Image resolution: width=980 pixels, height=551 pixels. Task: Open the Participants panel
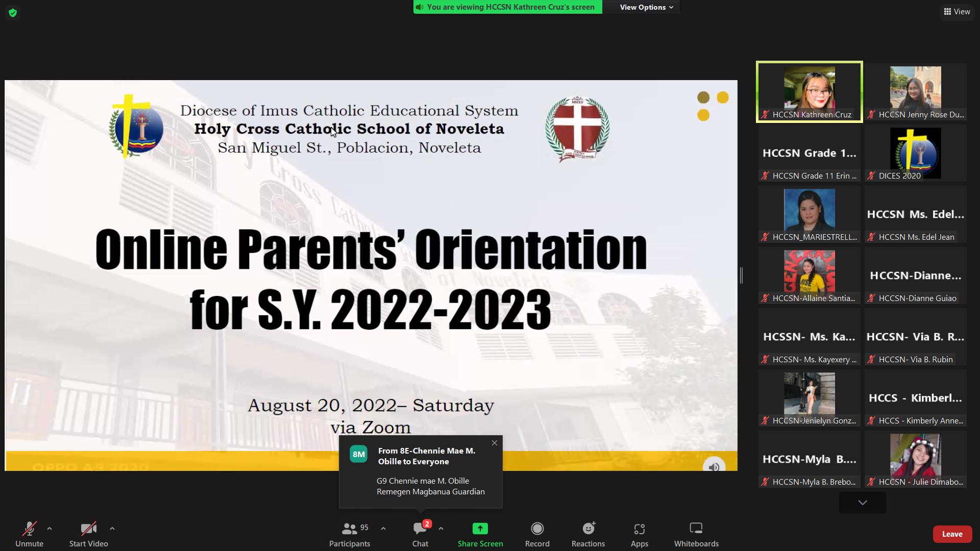(350, 534)
